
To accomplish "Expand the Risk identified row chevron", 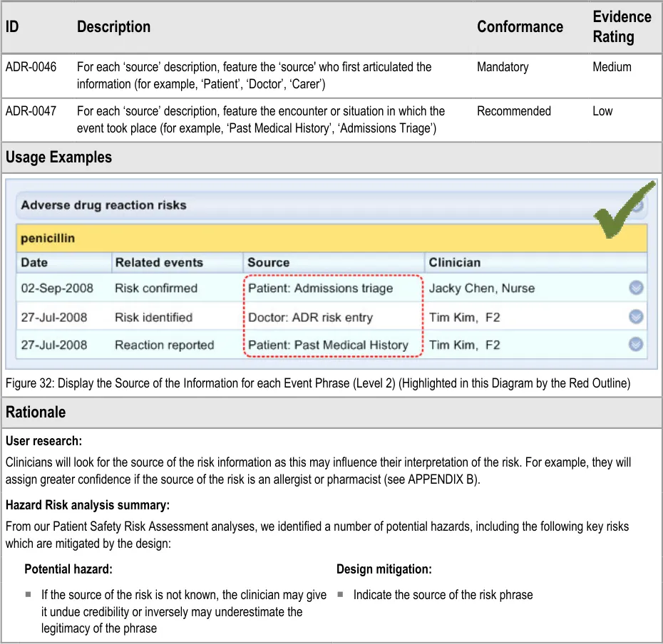I will point(636,317).
